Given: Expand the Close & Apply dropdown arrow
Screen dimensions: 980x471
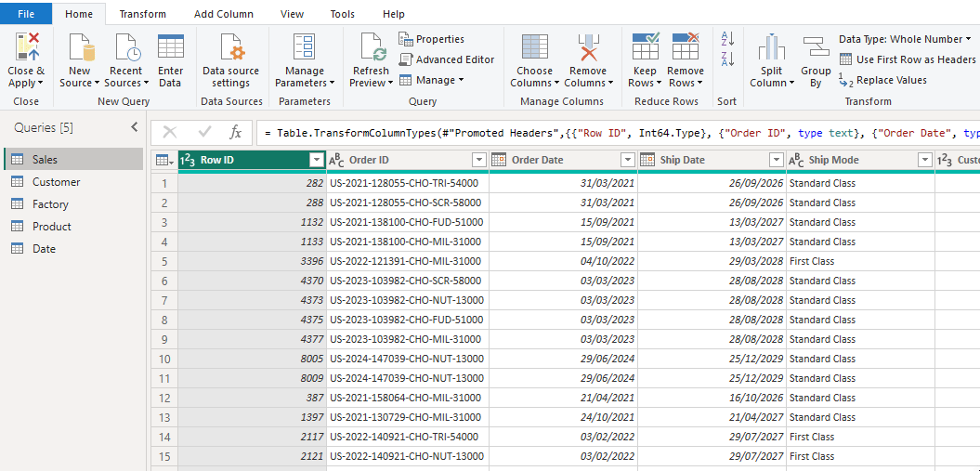Looking at the screenshot, I should tap(41, 83).
